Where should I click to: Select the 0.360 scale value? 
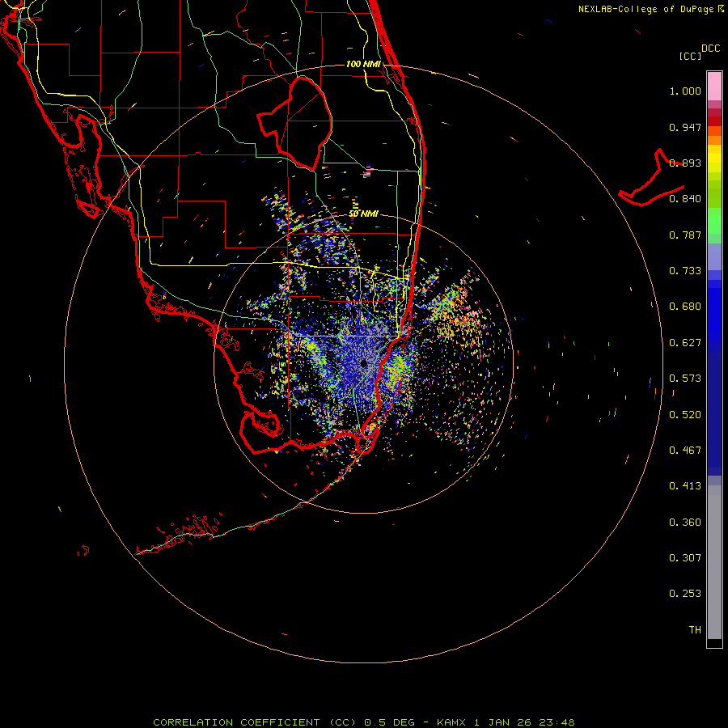pos(685,523)
